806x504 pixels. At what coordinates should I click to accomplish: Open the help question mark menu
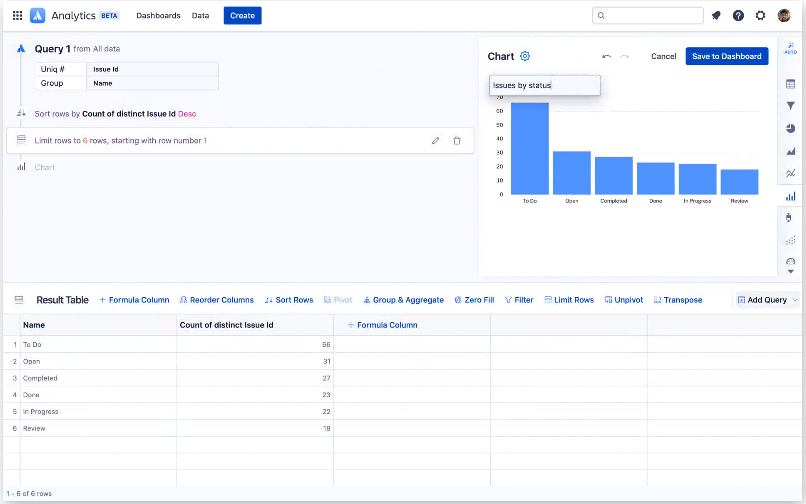click(x=738, y=16)
